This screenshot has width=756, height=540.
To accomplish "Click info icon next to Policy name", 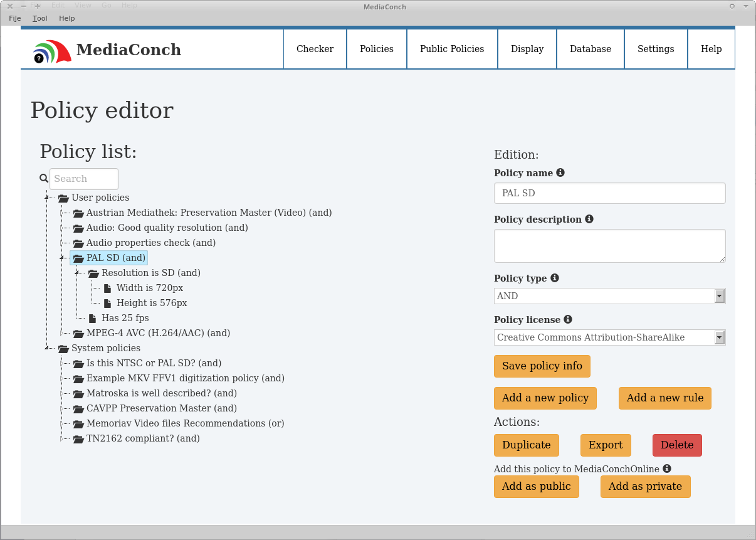I will pyautogui.click(x=560, y=172).
